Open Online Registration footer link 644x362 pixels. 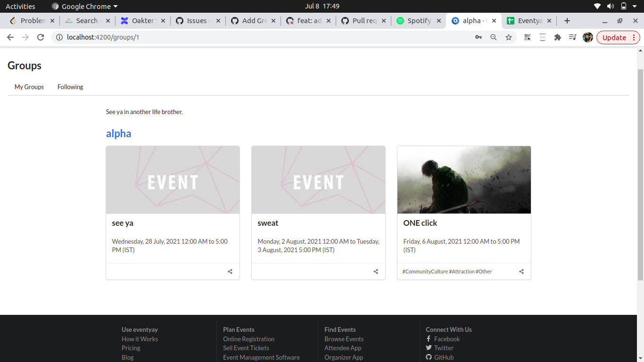coord(248,339)
